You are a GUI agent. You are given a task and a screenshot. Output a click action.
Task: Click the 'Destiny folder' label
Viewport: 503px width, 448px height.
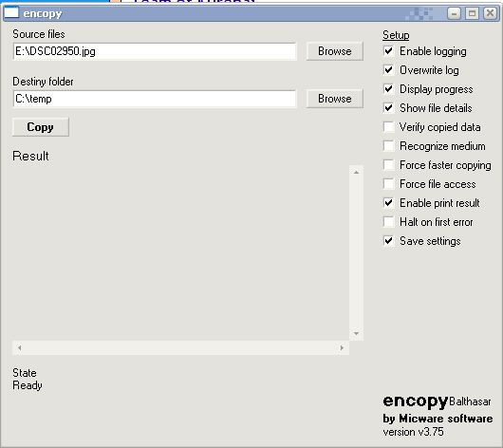pyautogui.click(x=43, y=82)
